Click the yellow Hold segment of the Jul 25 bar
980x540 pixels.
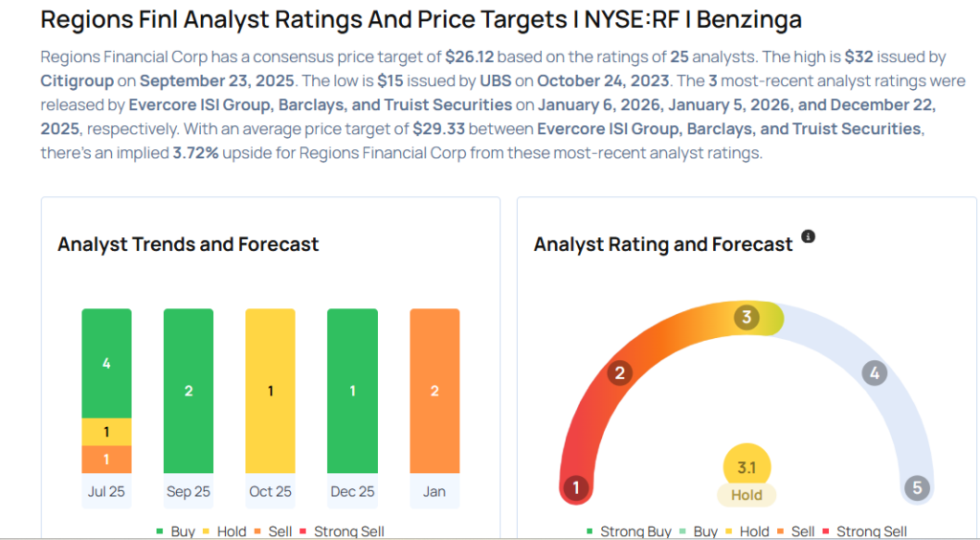[x=106, y=432]
